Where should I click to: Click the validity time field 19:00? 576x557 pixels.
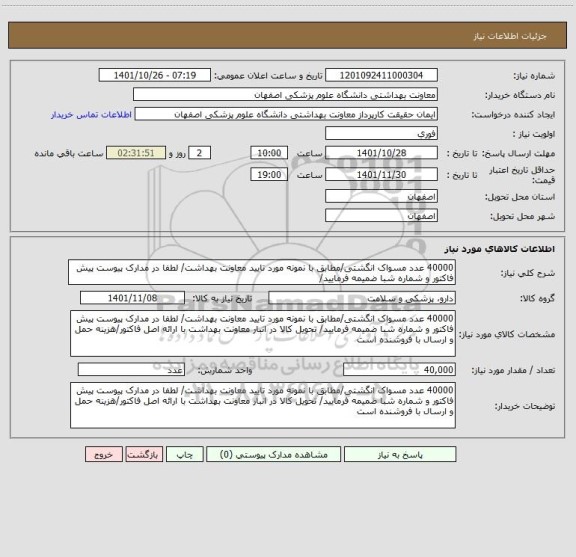point(269,175)
